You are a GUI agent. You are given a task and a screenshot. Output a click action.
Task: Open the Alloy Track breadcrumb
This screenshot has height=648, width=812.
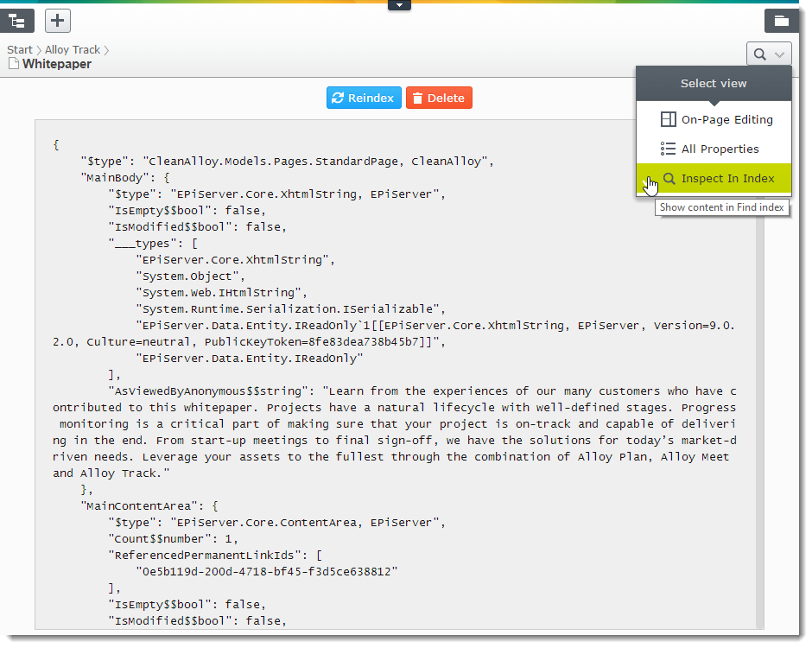point(73,50)
